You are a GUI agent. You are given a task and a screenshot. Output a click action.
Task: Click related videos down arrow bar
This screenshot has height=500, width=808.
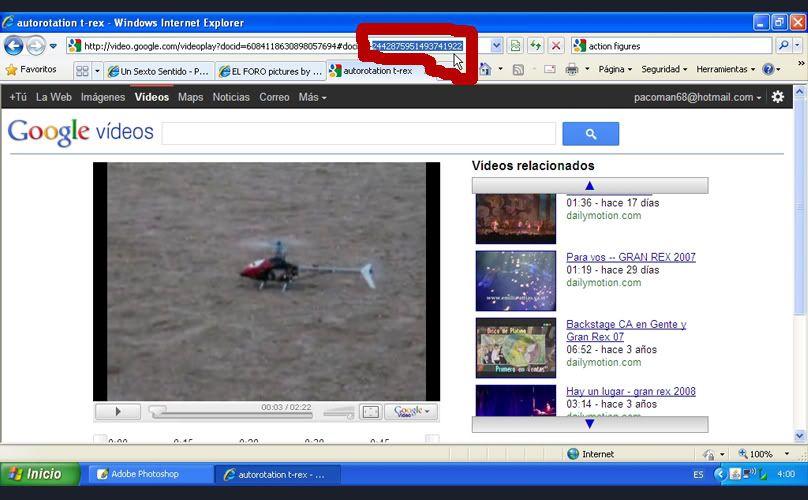pyautogui.click(x=590, y=424)
